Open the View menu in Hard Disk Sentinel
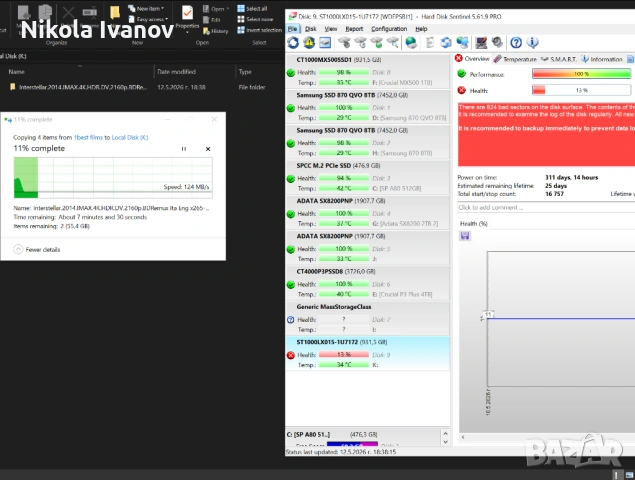635x480 pixels. [x=331, y=29]
